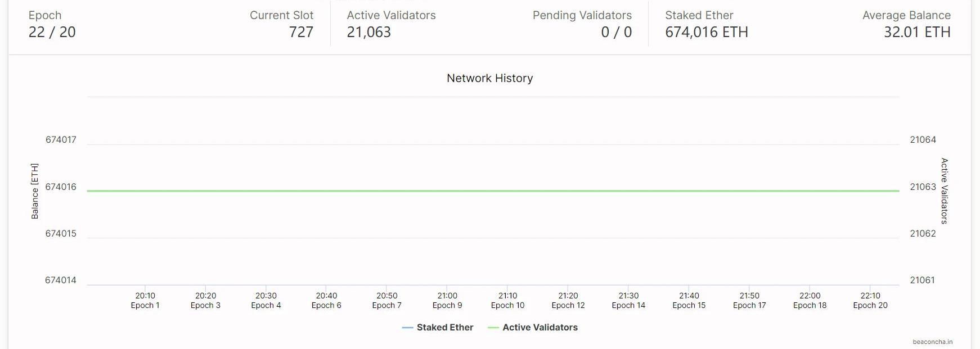Click the 20:10 Epoch 1 axis tick label
This screenshot has height=349, width=980.
pos(145,300)
